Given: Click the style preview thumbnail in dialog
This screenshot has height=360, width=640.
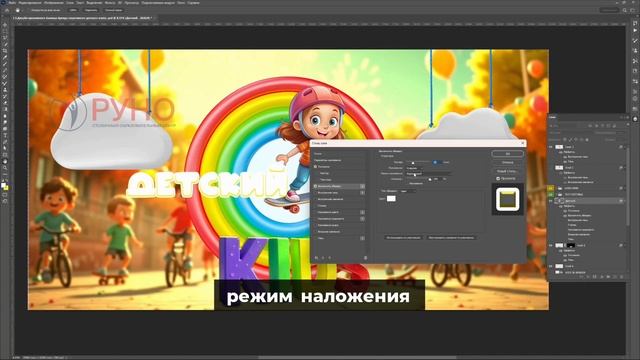Looking at the screenshot, I should point(507,199).
